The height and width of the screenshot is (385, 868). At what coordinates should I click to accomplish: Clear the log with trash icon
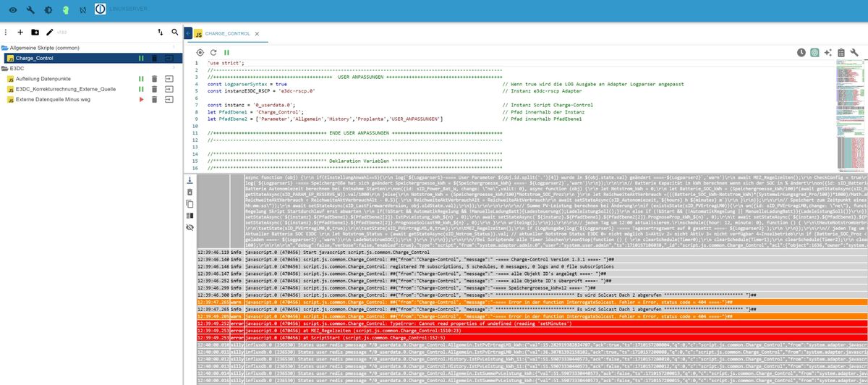pos(190,192)
